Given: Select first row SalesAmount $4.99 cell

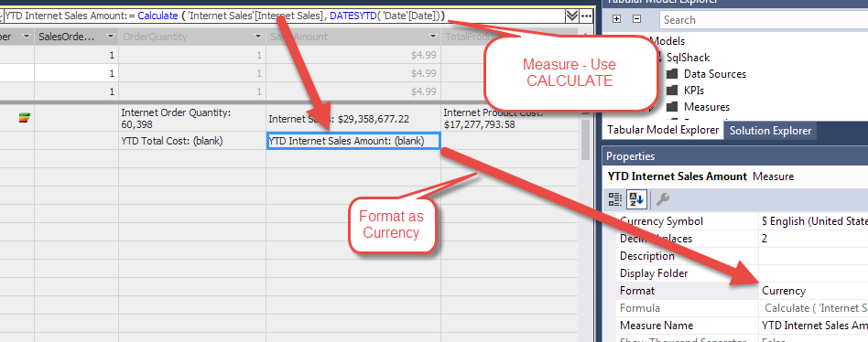Looking at the screenshot, I should 353,55.
